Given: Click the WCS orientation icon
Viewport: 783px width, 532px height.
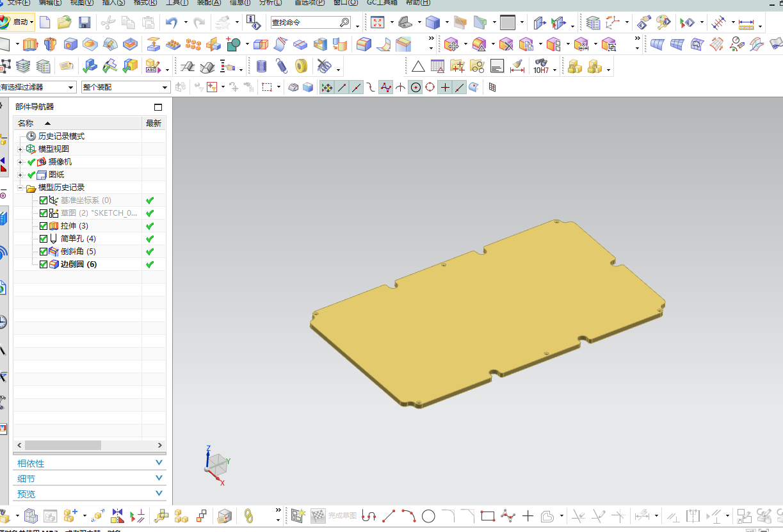Looking at the screenshot, I should click(613, 22).
